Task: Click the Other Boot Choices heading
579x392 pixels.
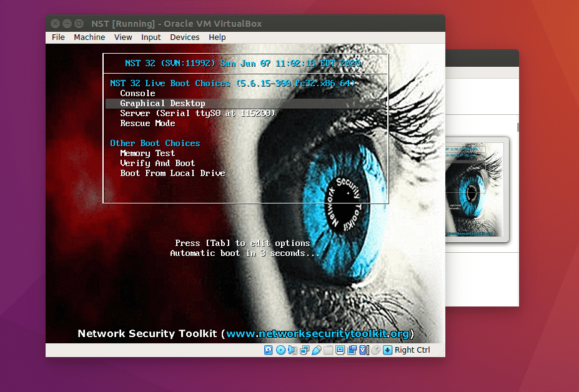Action: 155,143
